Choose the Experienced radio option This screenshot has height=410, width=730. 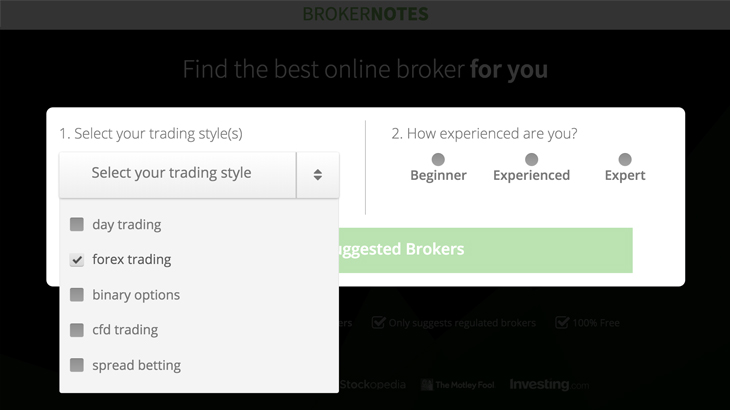point(531,160)
